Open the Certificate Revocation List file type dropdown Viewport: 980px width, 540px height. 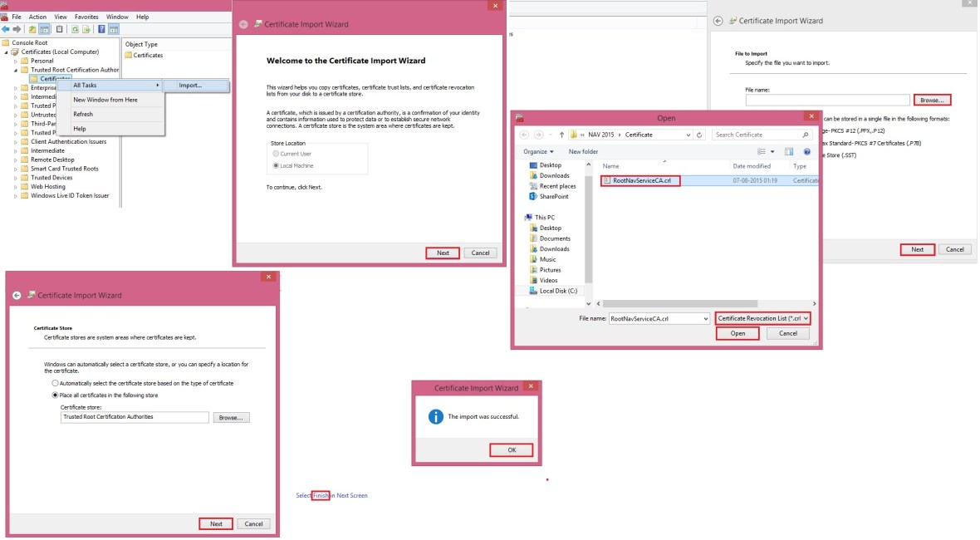(x=762, y=318)
